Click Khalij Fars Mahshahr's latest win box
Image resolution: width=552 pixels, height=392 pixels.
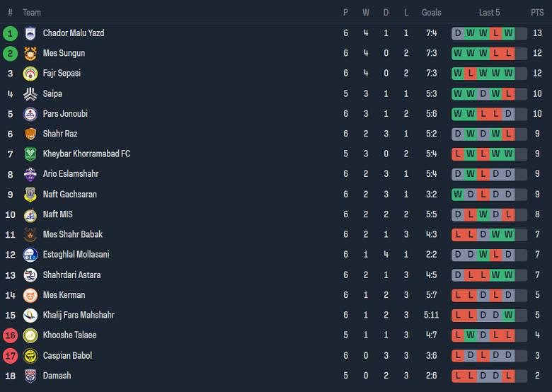508,316
